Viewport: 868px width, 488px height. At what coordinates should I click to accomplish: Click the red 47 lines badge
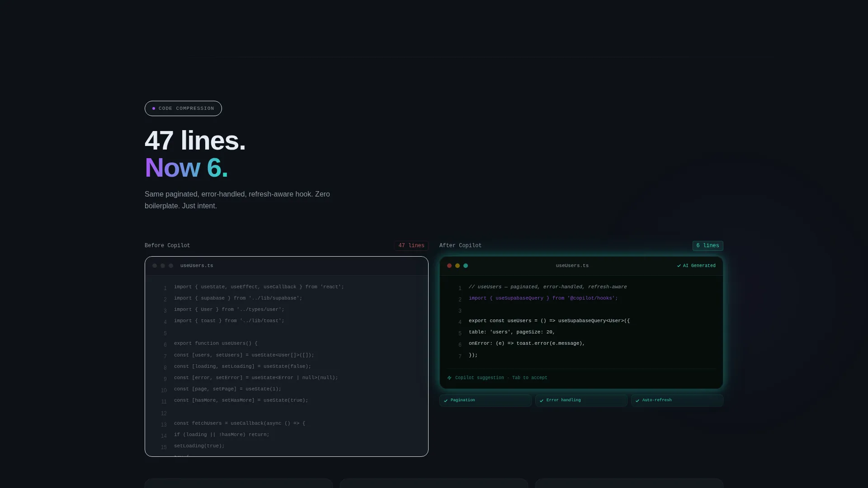(411, 246)
